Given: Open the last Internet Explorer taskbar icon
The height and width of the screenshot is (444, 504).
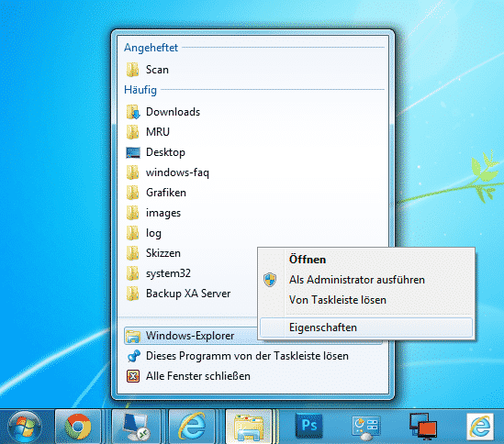Looking at the screenshot, I should [x=480, y=427].
